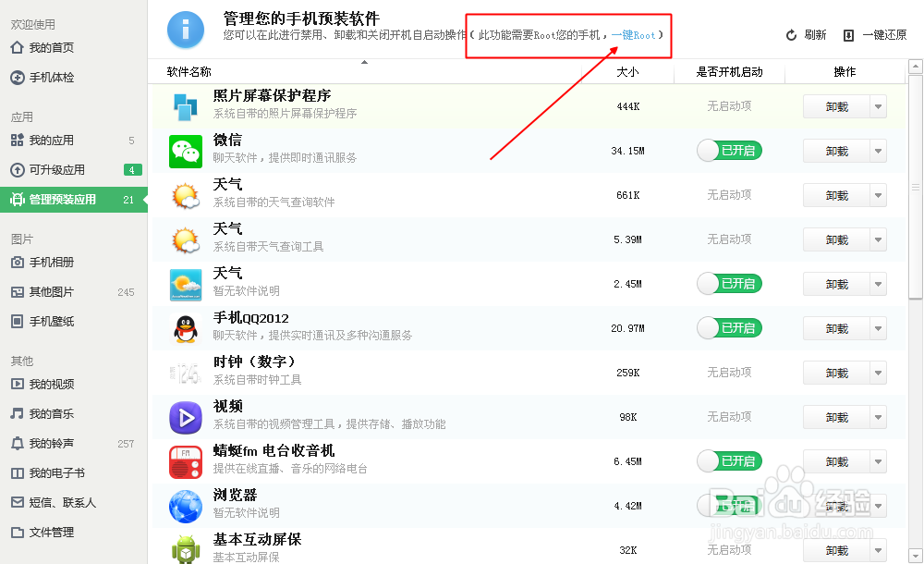Click the 短信、联系人 envelope icon
Image resolution: width=924 pixels, height=564 pixels.
[x=17, y=503]
